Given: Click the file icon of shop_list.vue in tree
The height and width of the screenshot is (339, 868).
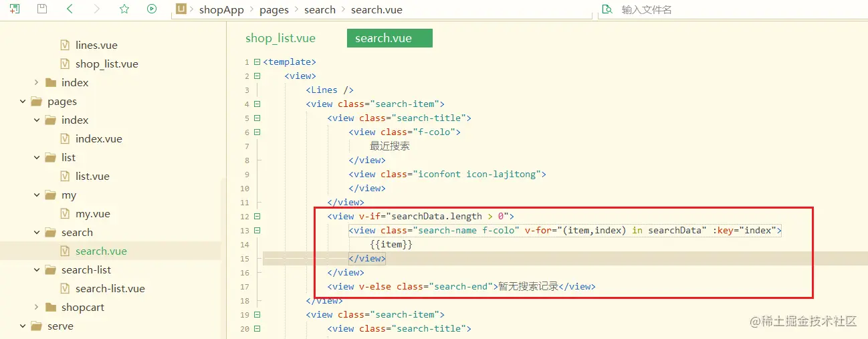Looking at the screenshot, I should (65, 64).
